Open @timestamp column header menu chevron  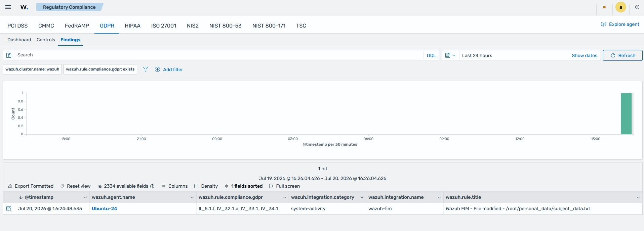pos(85,197)
